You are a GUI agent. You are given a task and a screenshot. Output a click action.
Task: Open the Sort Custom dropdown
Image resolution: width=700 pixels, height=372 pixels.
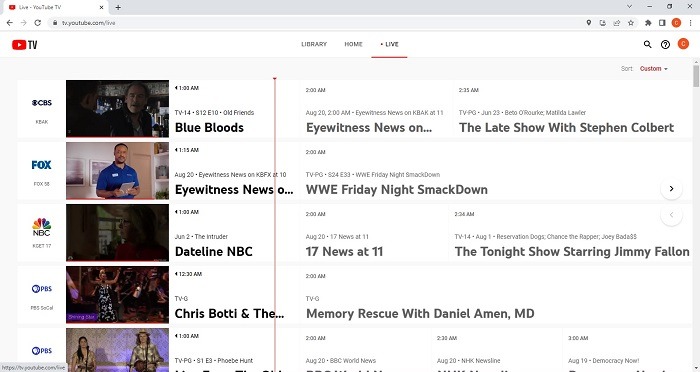click(653, 69)
